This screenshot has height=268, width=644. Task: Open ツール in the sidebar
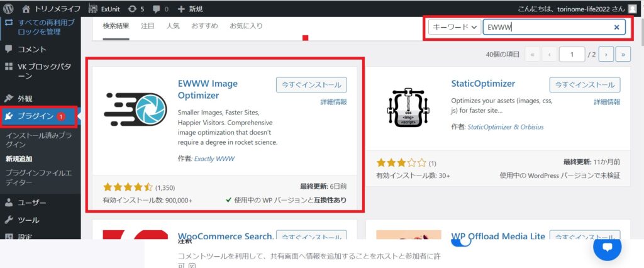22,220
